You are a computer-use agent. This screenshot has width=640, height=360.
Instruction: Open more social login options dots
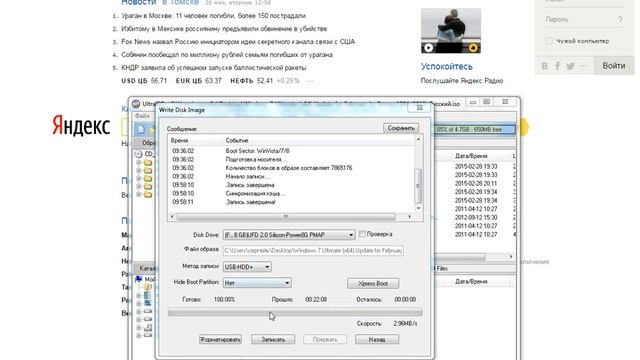(584, 66)
